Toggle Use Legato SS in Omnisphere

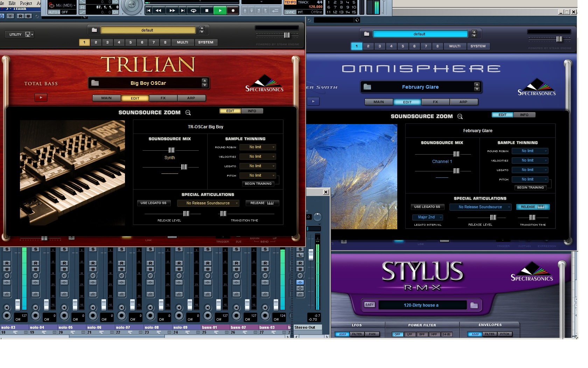(x=427, y=207)
